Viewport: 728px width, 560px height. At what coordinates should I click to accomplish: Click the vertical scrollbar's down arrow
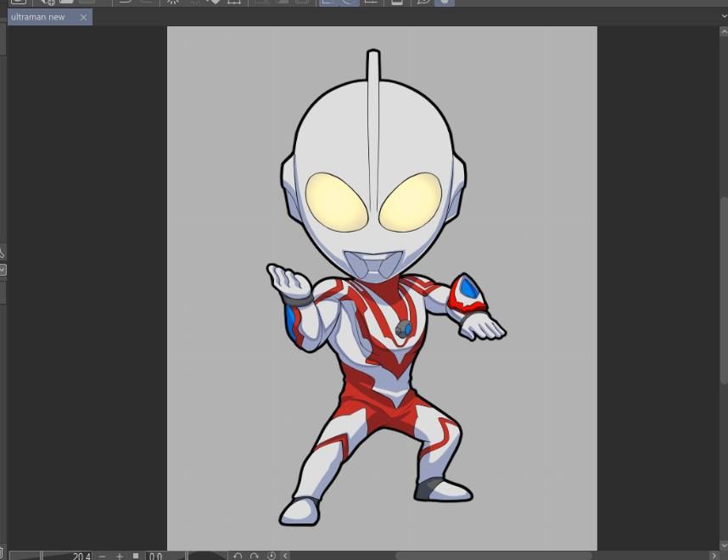pos(724,545)
